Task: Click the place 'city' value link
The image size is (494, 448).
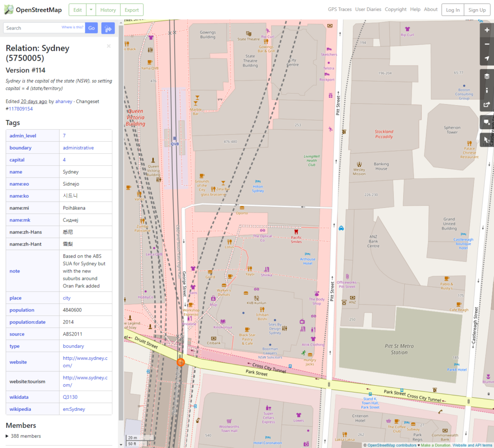Action: 67,298
